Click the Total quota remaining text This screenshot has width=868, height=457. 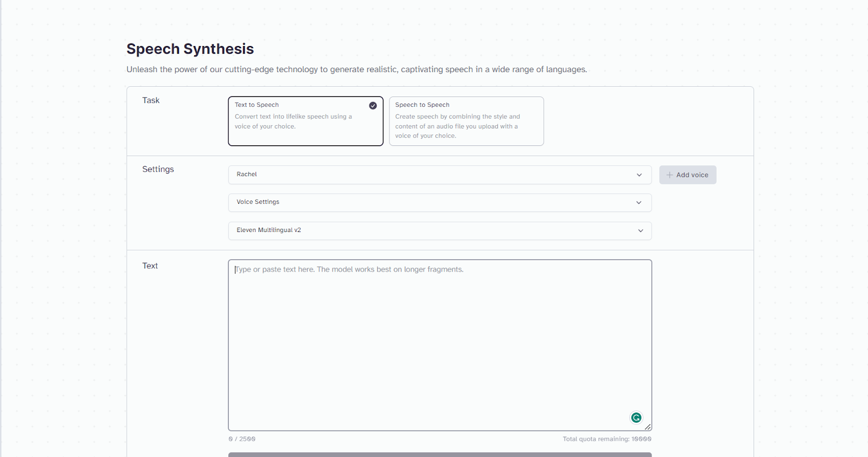[x=607, y=439]
